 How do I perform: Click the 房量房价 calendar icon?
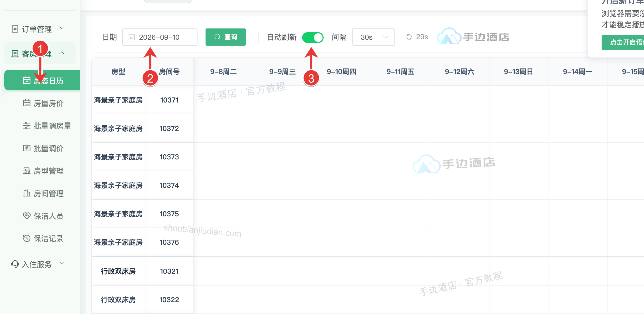coord(27,103)
